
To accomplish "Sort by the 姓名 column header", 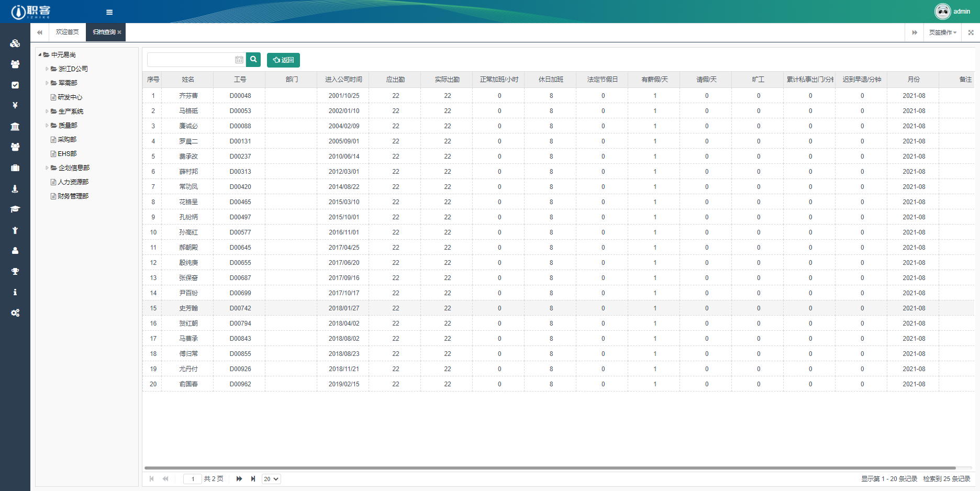I will (188, 80).
